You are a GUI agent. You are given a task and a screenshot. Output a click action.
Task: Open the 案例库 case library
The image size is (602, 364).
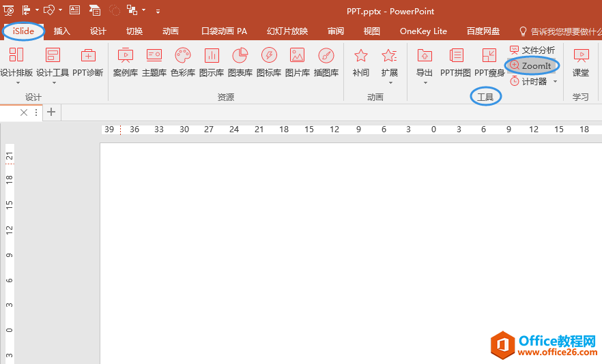click(x=126, y=62)
